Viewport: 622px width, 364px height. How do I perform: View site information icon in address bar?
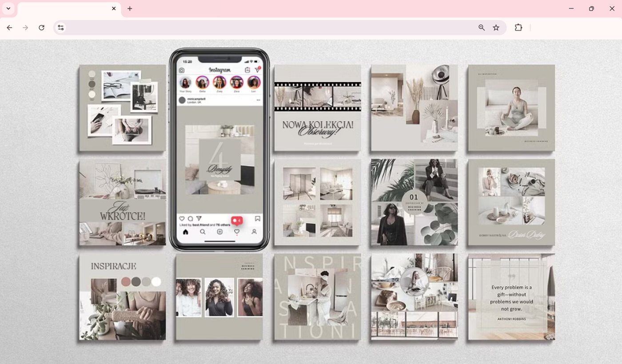(x=61, y=28)
